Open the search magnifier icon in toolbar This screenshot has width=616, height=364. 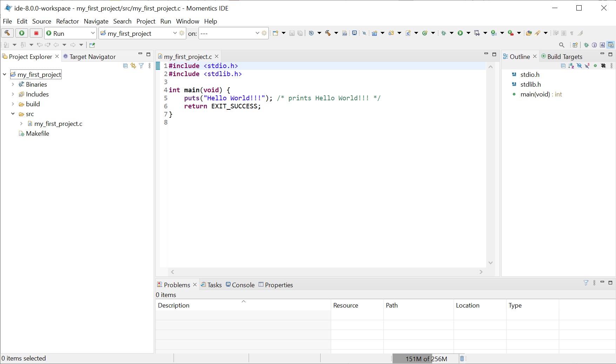click(562, 45)
